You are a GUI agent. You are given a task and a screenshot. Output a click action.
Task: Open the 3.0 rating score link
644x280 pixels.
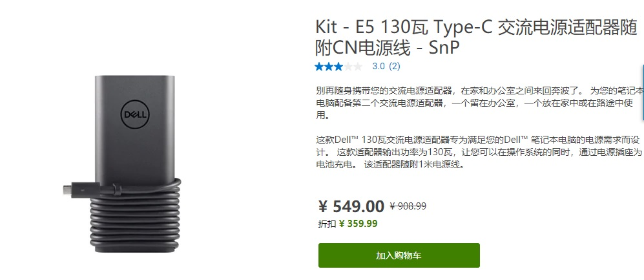pyautogui.click(x=379, y=67)
